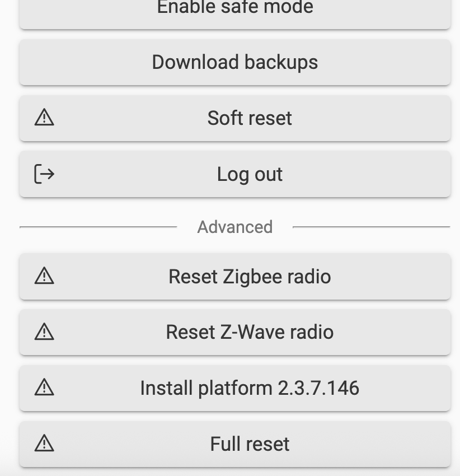Click the log out arrow icon

point(44,174)
